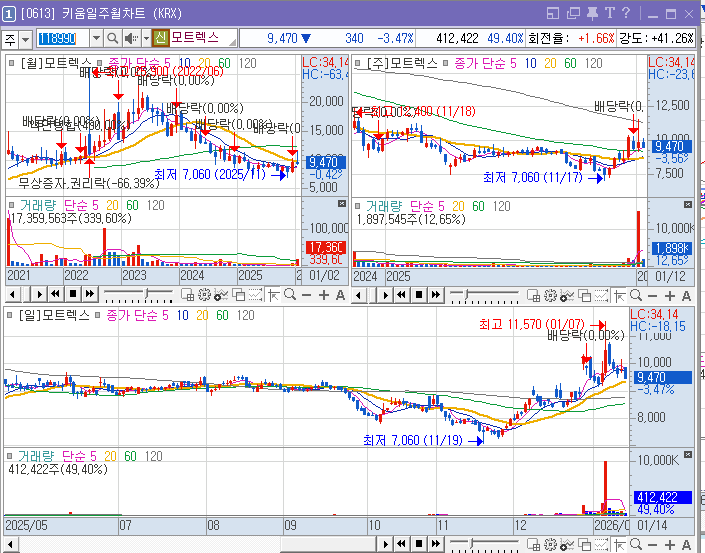This screenshot has width=705, height=553.
Task: Open settings gear on weekly chart toolbar
Action: pos(550,296)
